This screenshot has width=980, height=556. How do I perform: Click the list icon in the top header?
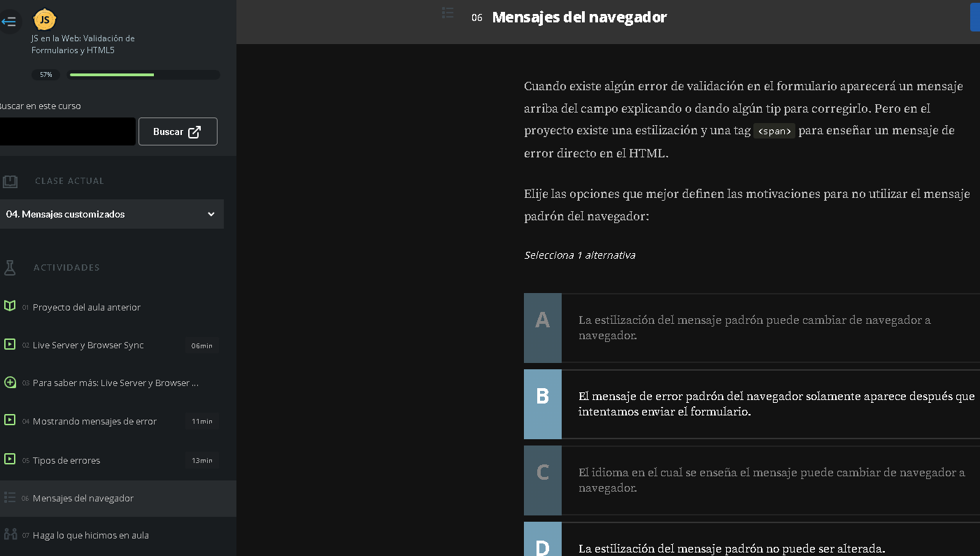pyautogui.click(x=448, y=13)
